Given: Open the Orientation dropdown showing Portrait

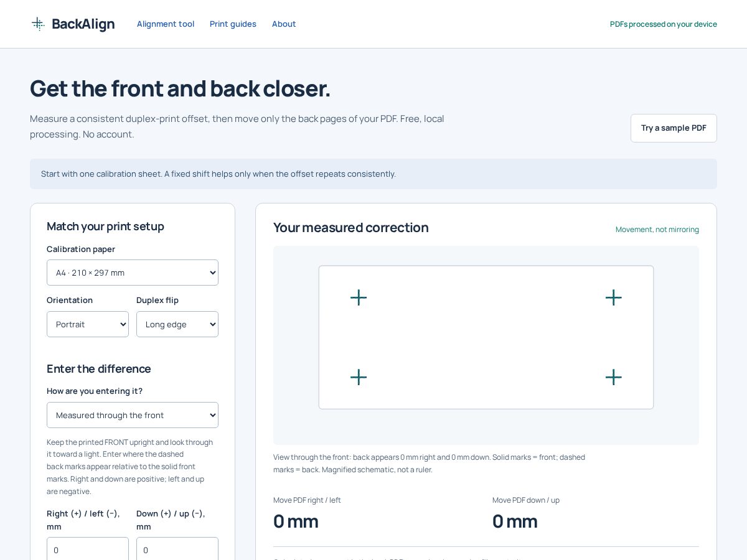Looking at the screenshot, I should pyautogui.click(x=88, y=324).
